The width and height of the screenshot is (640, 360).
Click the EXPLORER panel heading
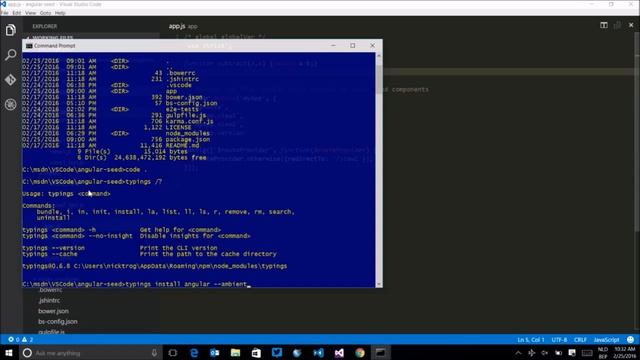[x=45, y=26]
